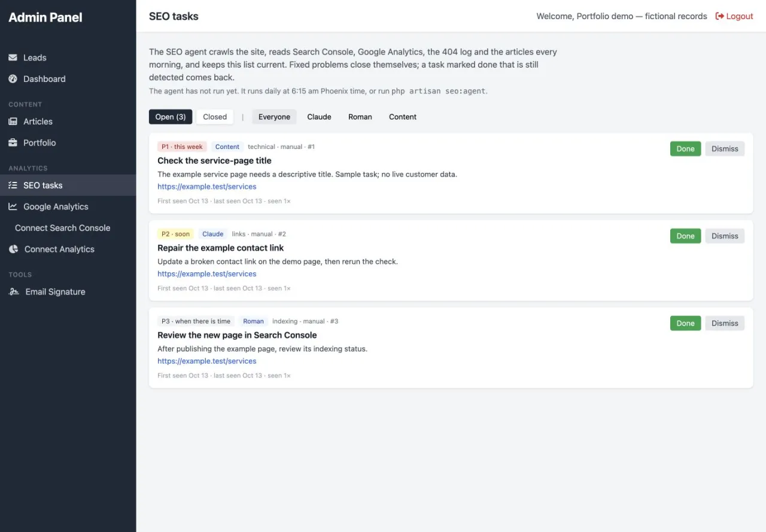This screenshot has height=532, width=766.
Task: Click 'Repair the example contact link' heading
Action: point(220,248)
